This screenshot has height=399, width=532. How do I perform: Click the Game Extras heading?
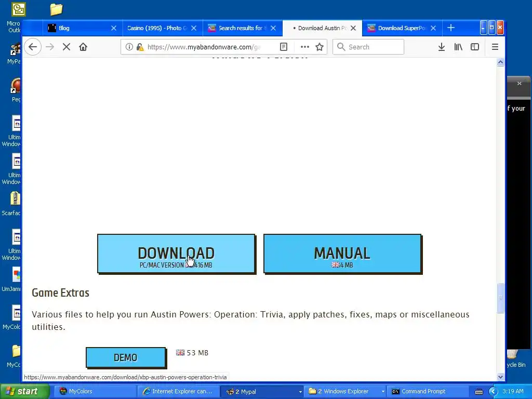coord(60,292)
